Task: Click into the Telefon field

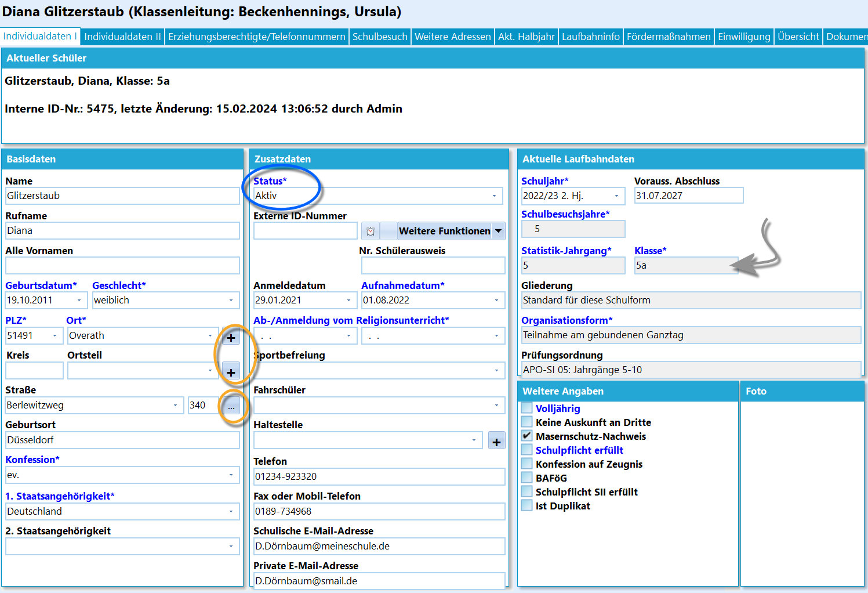Action: coord(379,476)
